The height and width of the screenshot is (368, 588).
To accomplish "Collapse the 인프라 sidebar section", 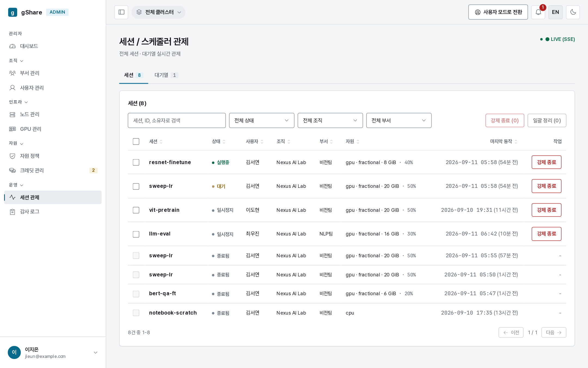I will point(18,102).
